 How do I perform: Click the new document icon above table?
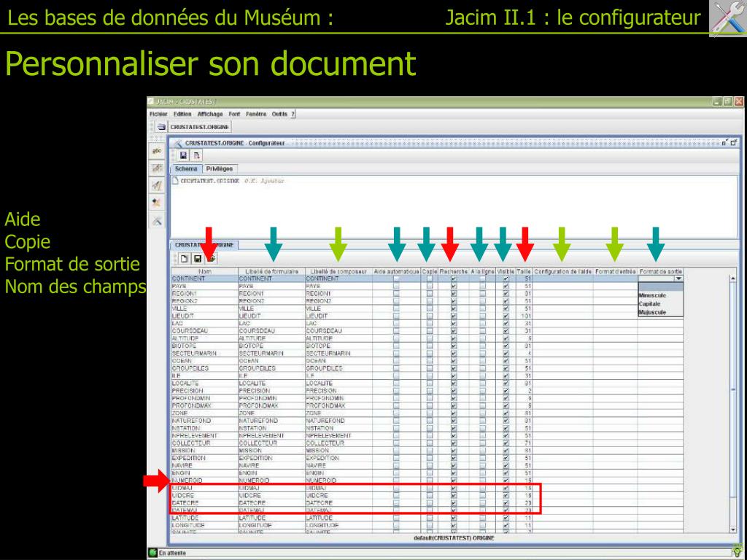(184, 259)
